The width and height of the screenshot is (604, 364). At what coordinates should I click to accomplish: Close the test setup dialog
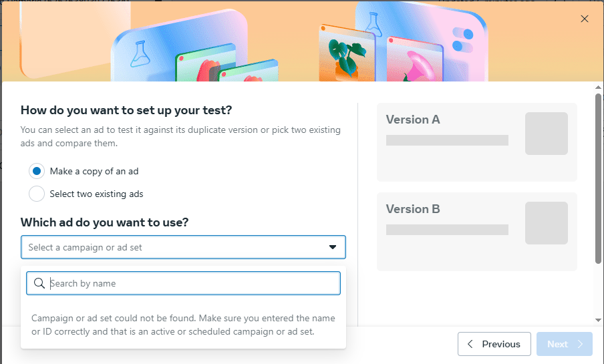point(585,19)
